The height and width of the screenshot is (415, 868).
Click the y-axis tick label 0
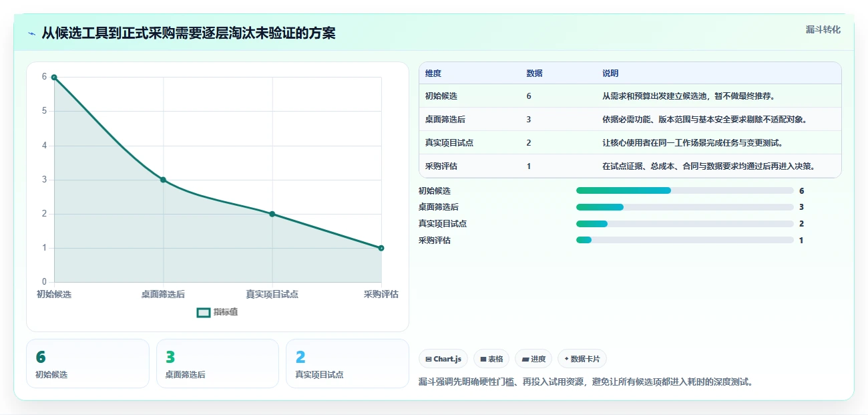tap(45, 282)
